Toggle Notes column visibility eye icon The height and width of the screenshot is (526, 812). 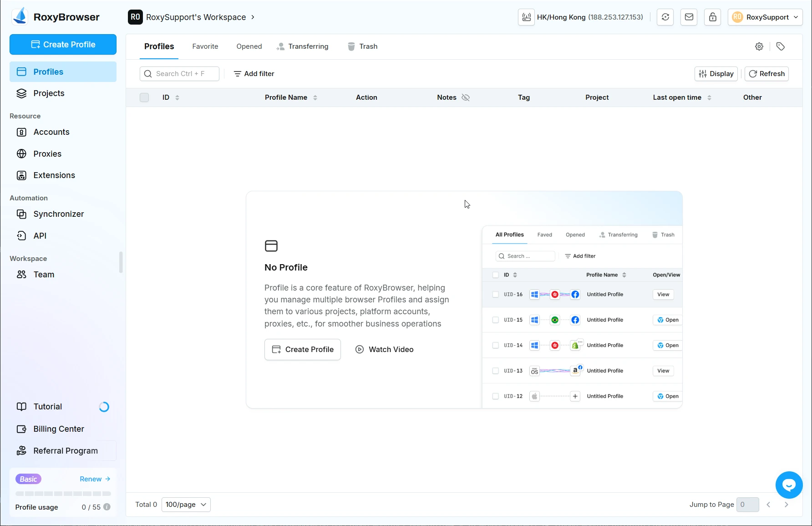[x=466, y=97]
